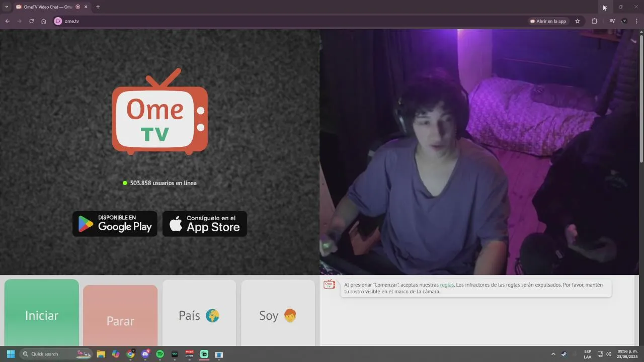Open the Windows Start menu
The width and height of the screenshot is (644, 362).
[11, 354]
